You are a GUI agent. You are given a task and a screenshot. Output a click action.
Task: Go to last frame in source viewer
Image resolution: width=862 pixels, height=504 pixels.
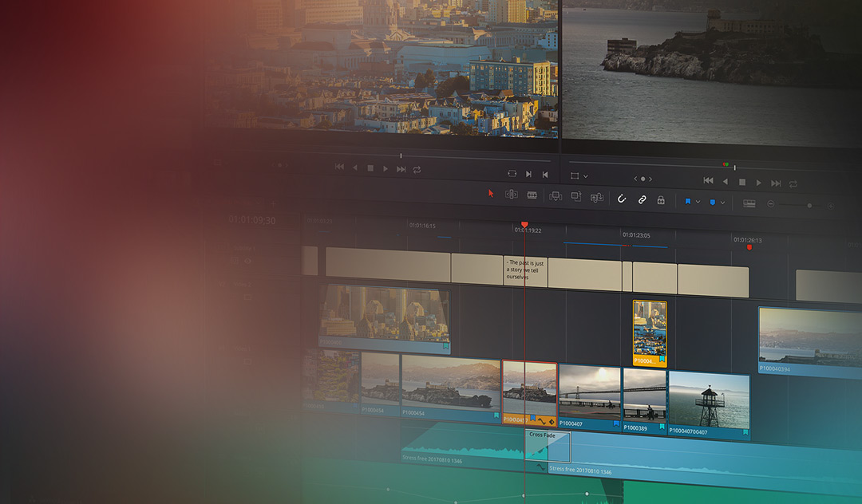click(x=401, y=169)
